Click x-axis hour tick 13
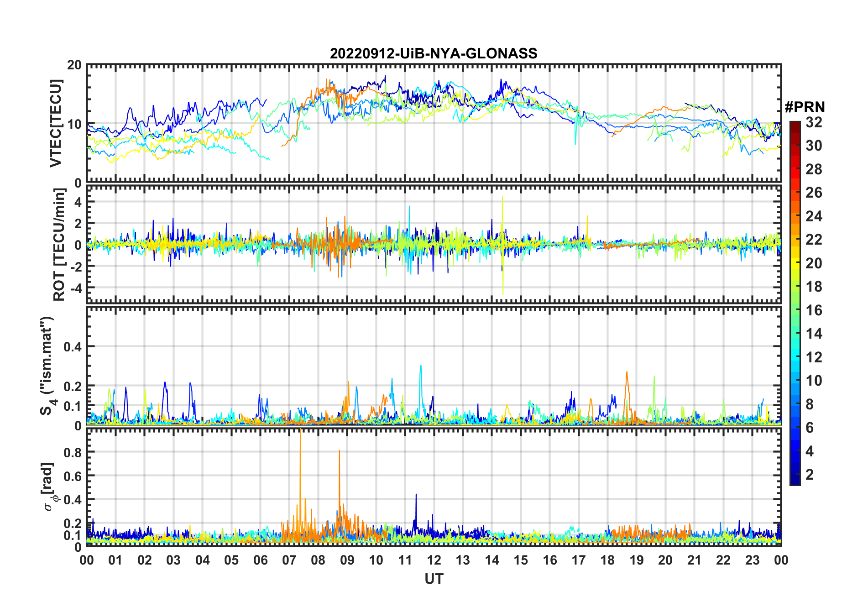 click(463, 560)
